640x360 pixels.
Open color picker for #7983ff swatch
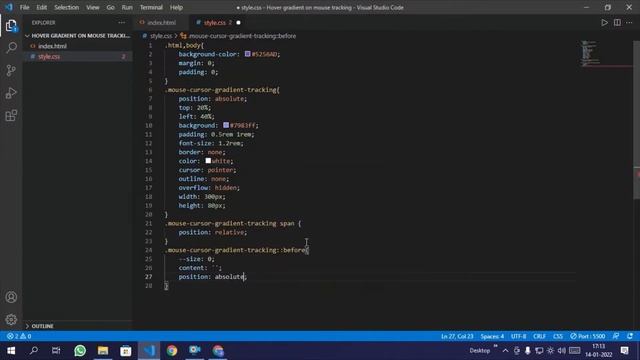point(226,125)
